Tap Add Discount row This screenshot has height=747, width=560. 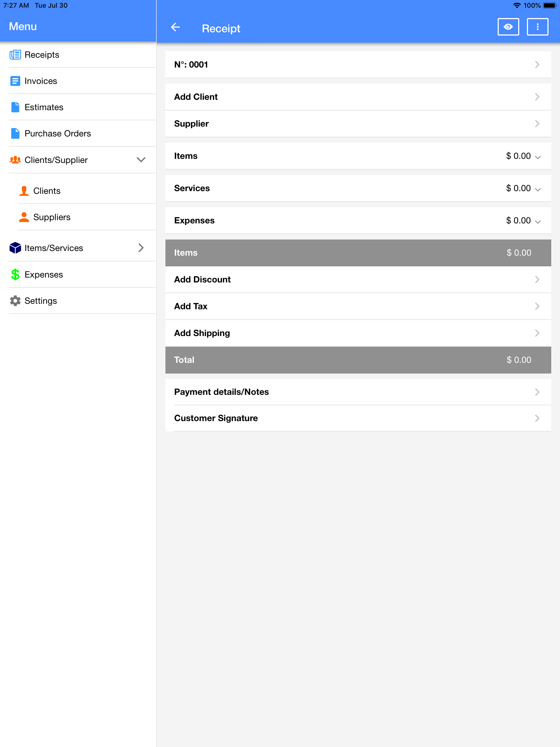(x=358, y=280)
